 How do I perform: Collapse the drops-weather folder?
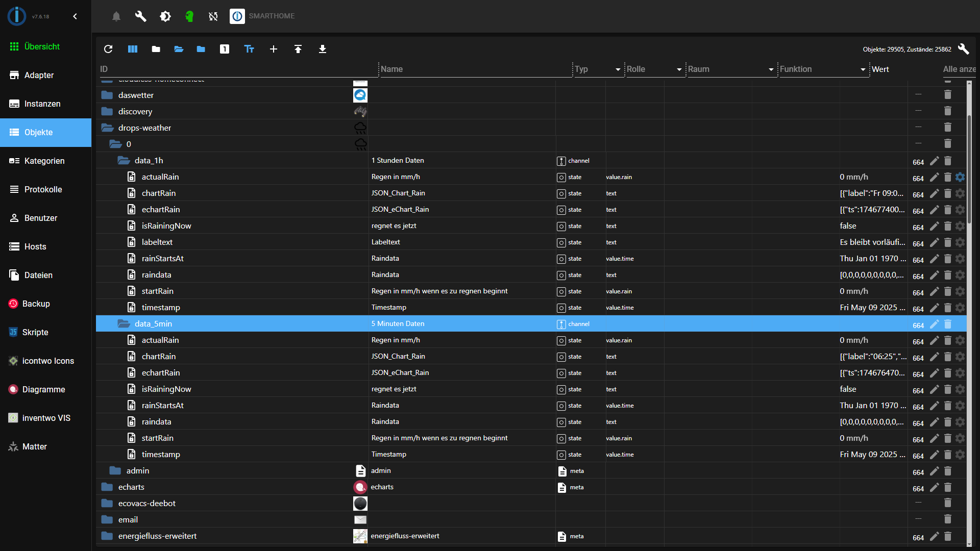click(107, 128)
